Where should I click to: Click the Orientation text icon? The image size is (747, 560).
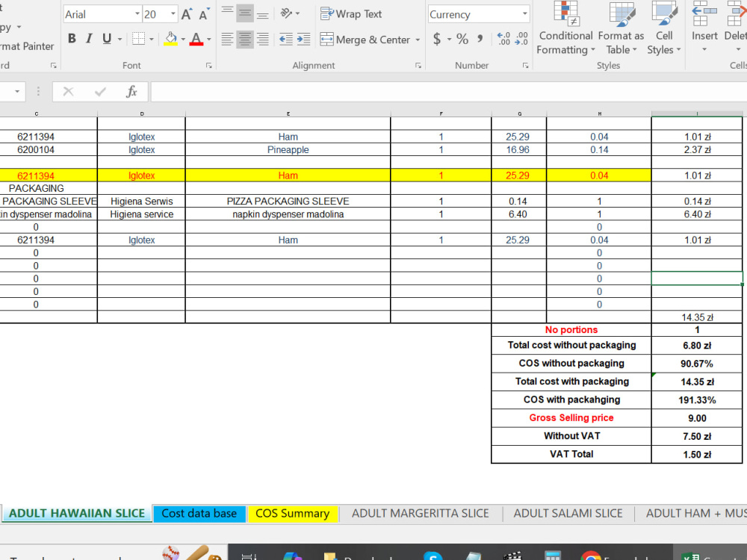286,13
